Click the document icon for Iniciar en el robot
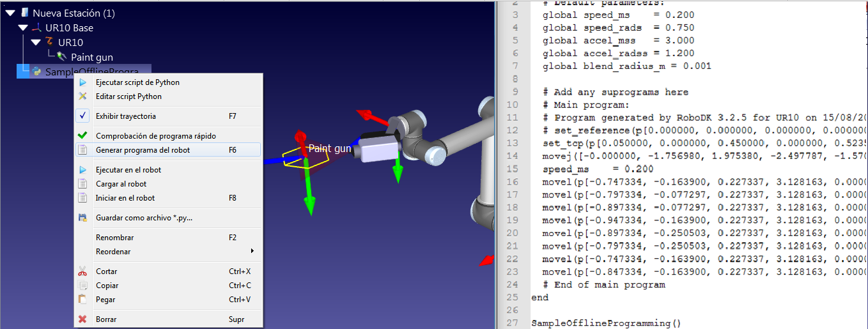This screenshot has height=329, width=868. coord(82,198)
